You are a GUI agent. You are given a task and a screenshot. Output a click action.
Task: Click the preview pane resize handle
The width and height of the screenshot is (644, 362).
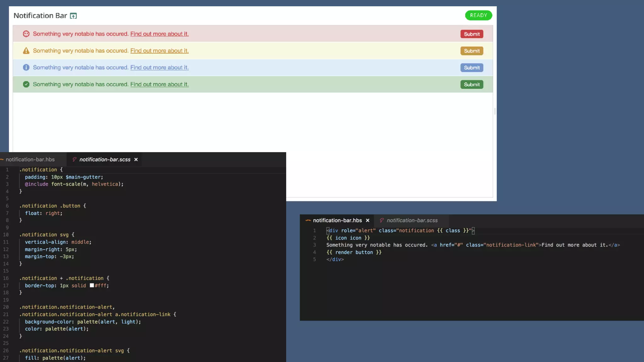pyautogui.click(x=495, y=111)
